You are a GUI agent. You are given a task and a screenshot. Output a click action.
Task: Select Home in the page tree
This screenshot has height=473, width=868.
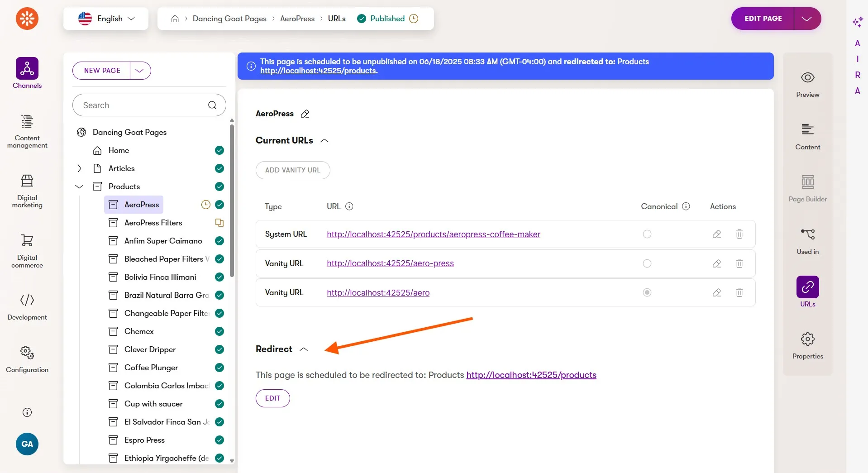pos(119,150)
